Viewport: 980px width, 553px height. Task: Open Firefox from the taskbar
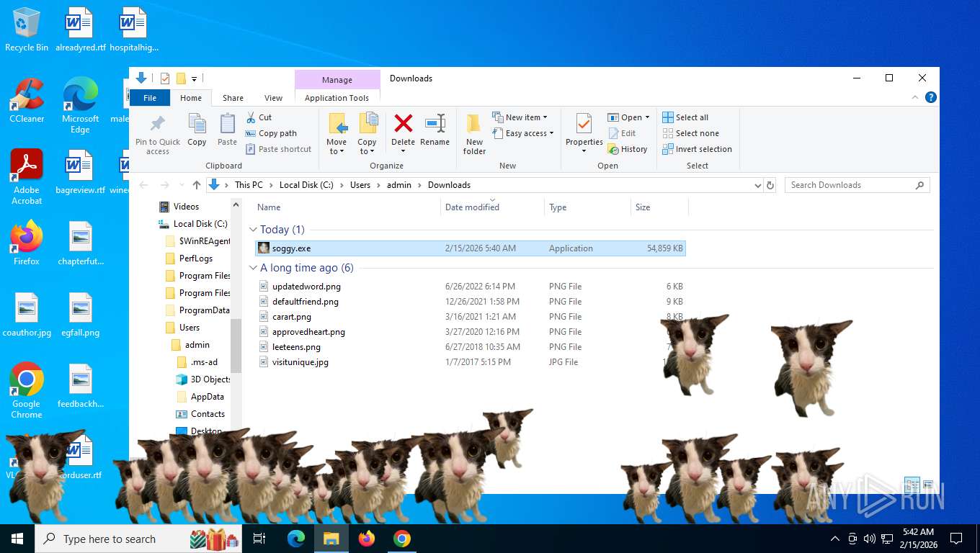tap(367, 539)
